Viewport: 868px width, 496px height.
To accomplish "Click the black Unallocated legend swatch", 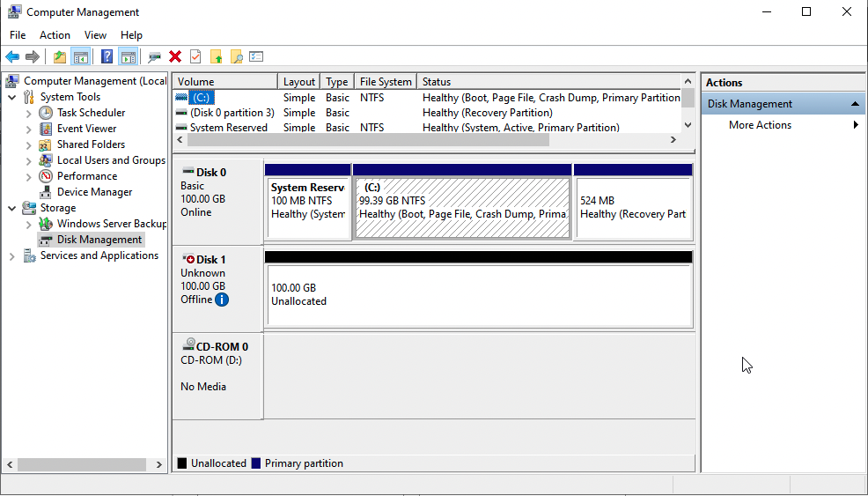I will (x=182, y=463).
